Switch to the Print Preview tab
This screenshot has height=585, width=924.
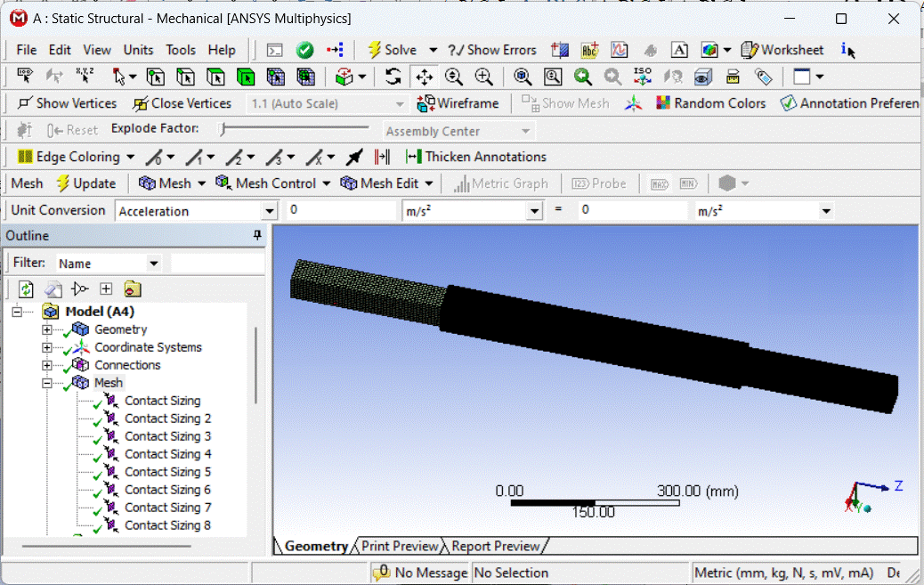click(400, 546)
